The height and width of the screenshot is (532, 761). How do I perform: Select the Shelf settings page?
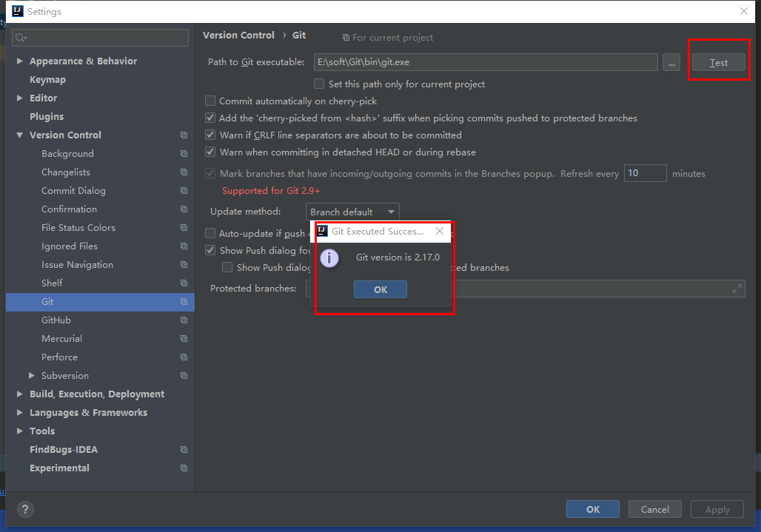(x=52, y=283)
